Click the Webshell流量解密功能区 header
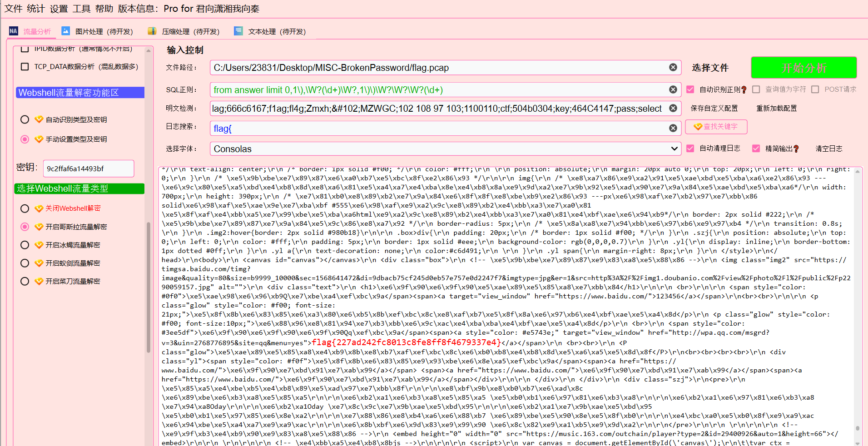Image resolution: width=868 pixels, height=446 pixels. (x=80, y=93)
